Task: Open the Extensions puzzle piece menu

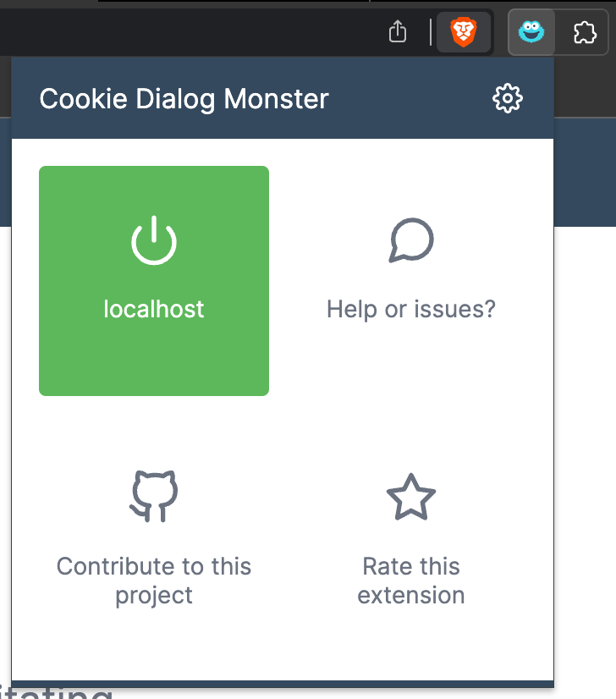Action: pos(585,32)
